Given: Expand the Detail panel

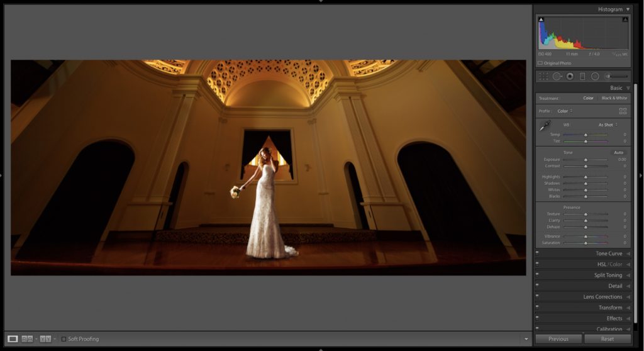Looking at the screenshot, I should click(628, 286).
